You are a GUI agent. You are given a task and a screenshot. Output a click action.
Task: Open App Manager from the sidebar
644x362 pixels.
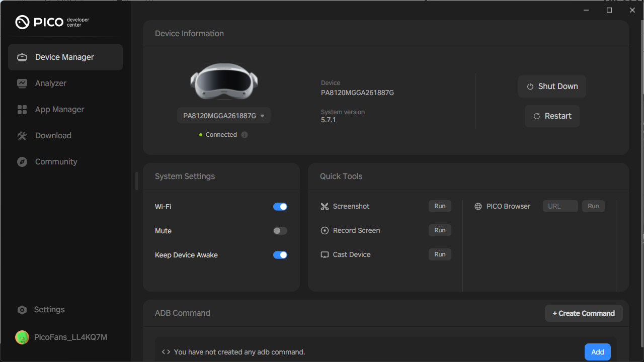pyautogui.click(x=65, y=110)
